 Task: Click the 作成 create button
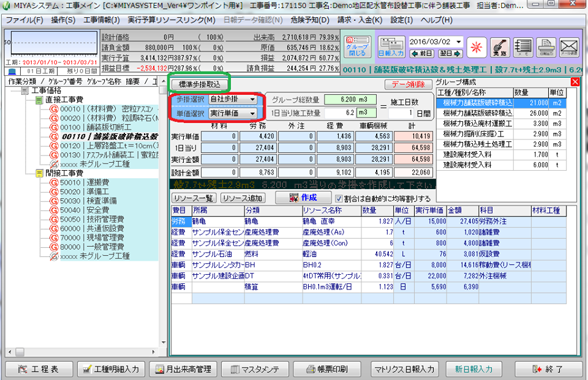click(x=303, y=198)
